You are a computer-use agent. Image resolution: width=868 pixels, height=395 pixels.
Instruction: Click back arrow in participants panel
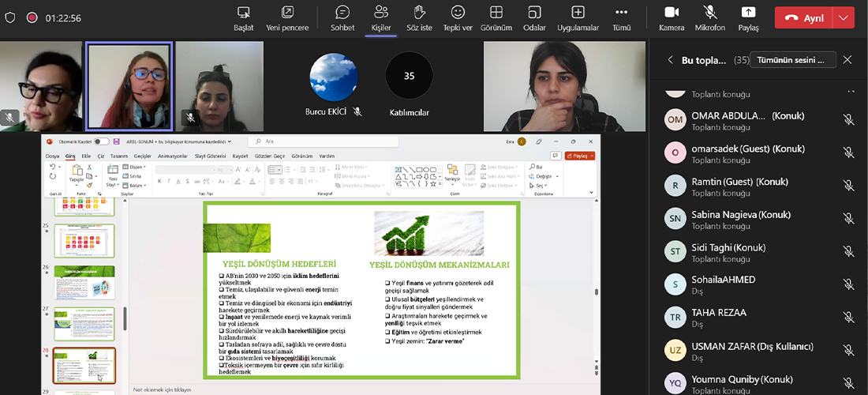(671, 60)
